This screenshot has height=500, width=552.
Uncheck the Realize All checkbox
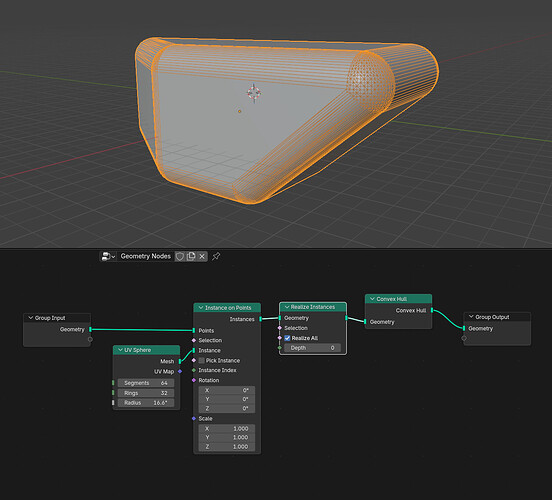click(287, 338)
